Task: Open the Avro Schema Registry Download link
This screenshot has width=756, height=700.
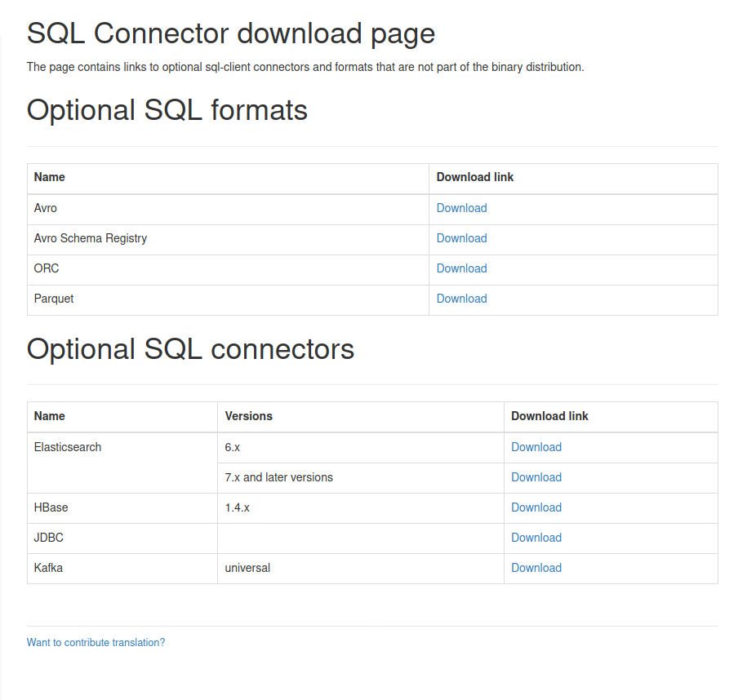Action: pyautogui.click(x=461, y=238)
